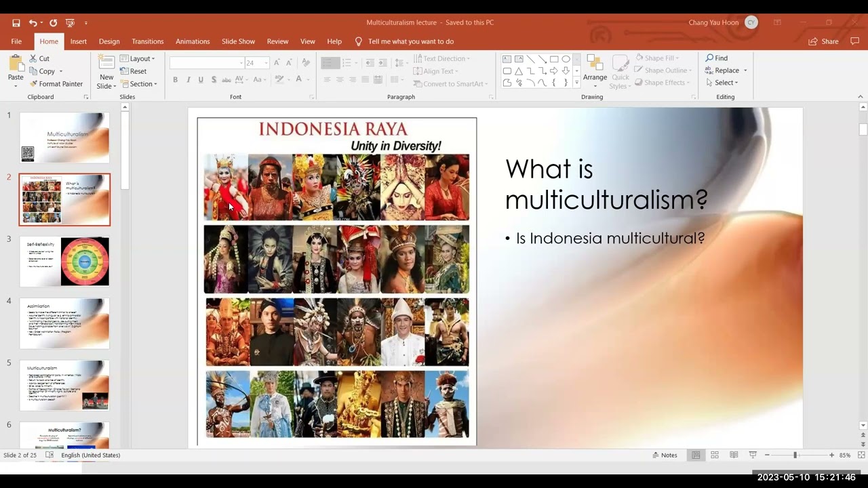Open the File tab
This screenshot has width=868, height=488.
[x=16, y=41]
